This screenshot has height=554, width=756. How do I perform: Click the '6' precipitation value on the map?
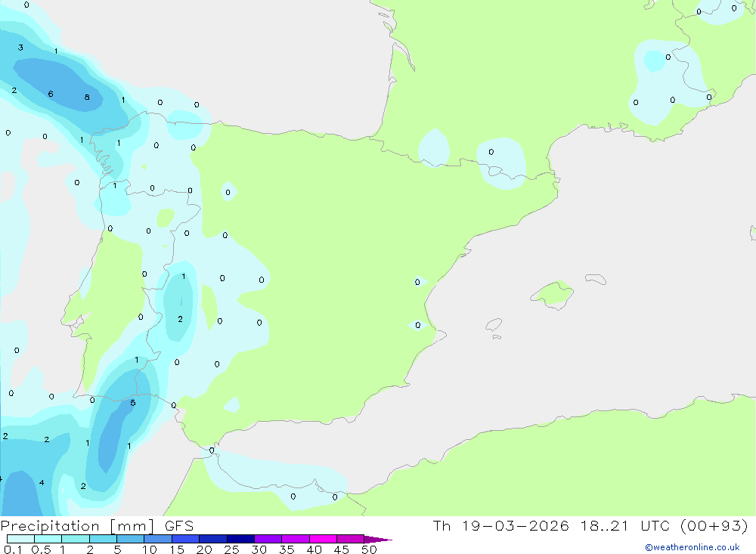(51, 94)
